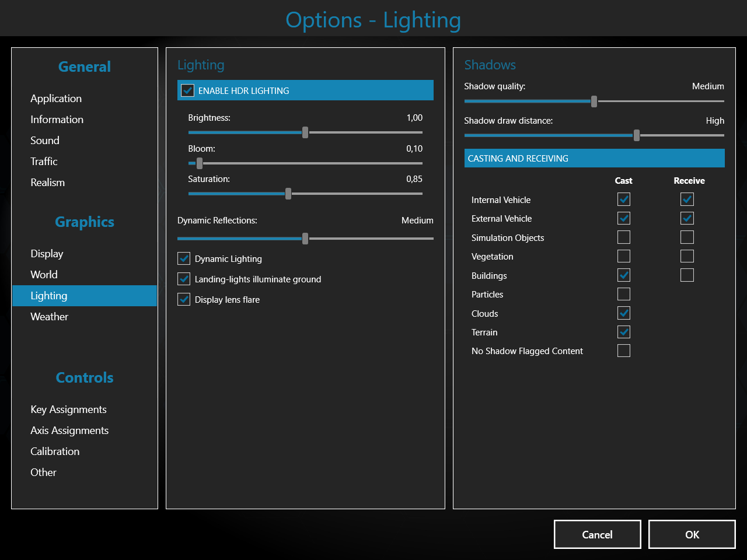Open the Information settings page

(x=57, y=120)
